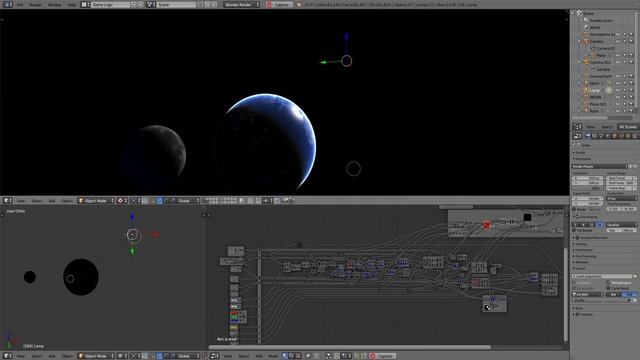640x360 pixels.
Task: Toggle the File Extensions checkbox
Action: 608,282
